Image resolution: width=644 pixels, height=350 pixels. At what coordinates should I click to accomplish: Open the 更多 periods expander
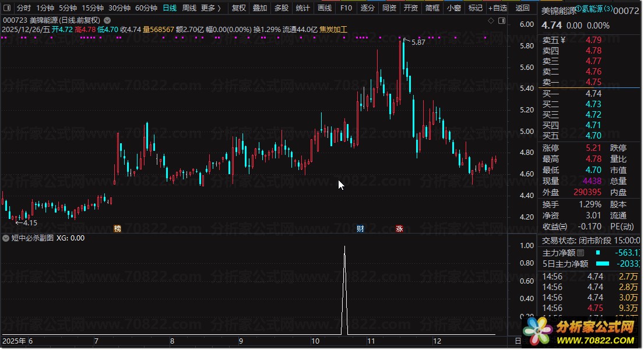210,8
